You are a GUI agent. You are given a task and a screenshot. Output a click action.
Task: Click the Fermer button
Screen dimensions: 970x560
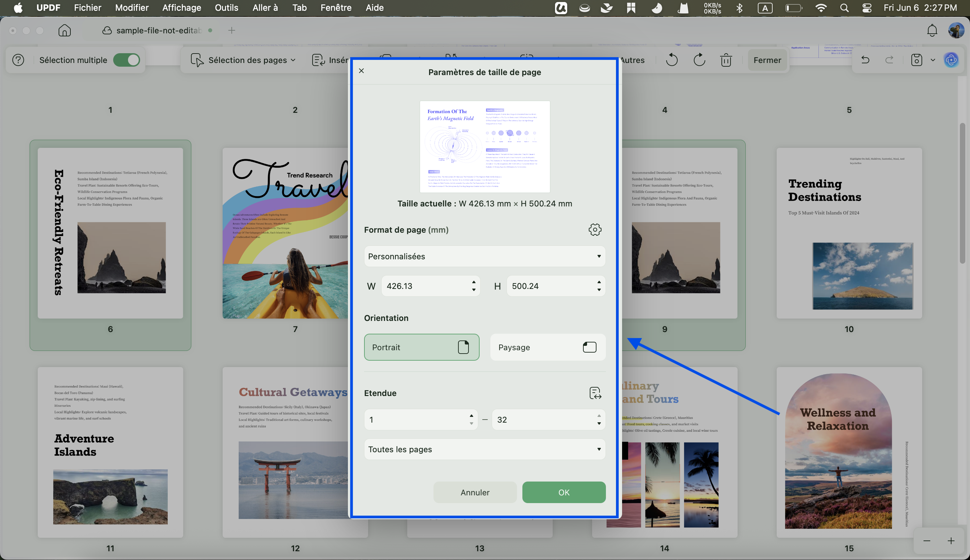point(767,60)
